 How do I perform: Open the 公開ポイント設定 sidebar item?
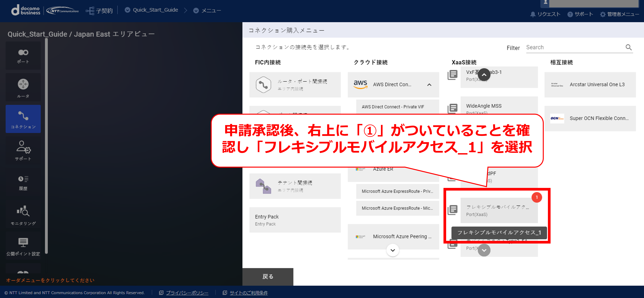click(x=23, y=246)
